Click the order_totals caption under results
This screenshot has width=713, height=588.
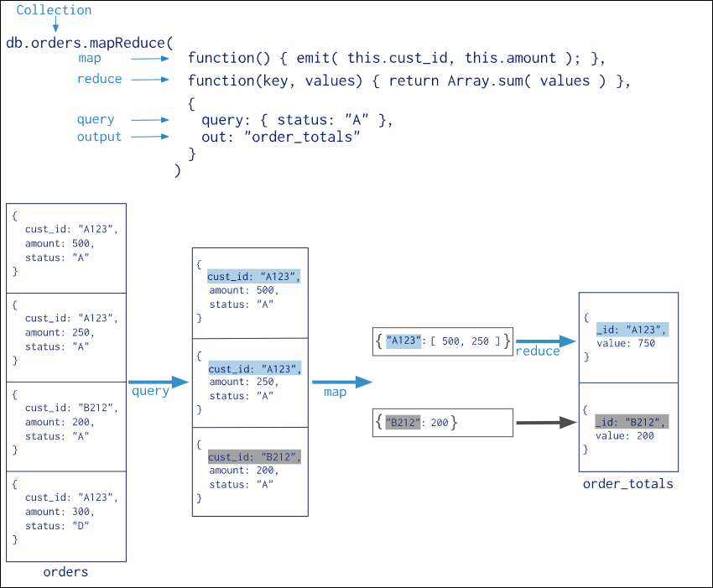(628, 483)
